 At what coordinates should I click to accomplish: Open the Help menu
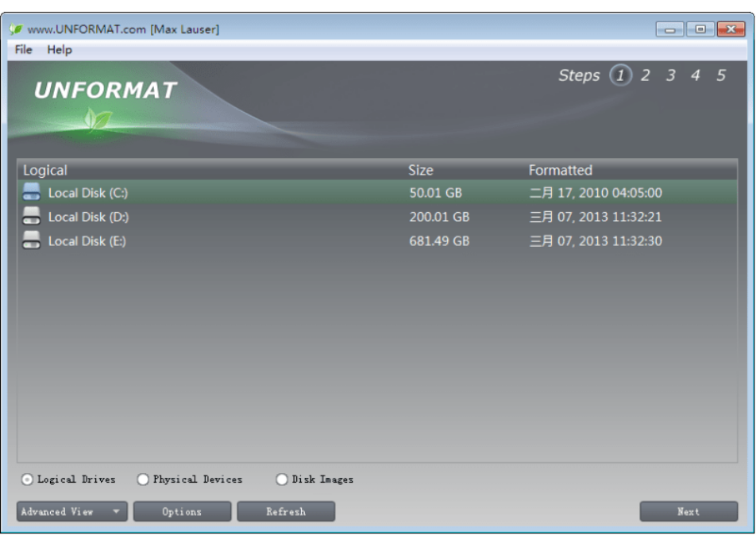(x=60, y=50)
